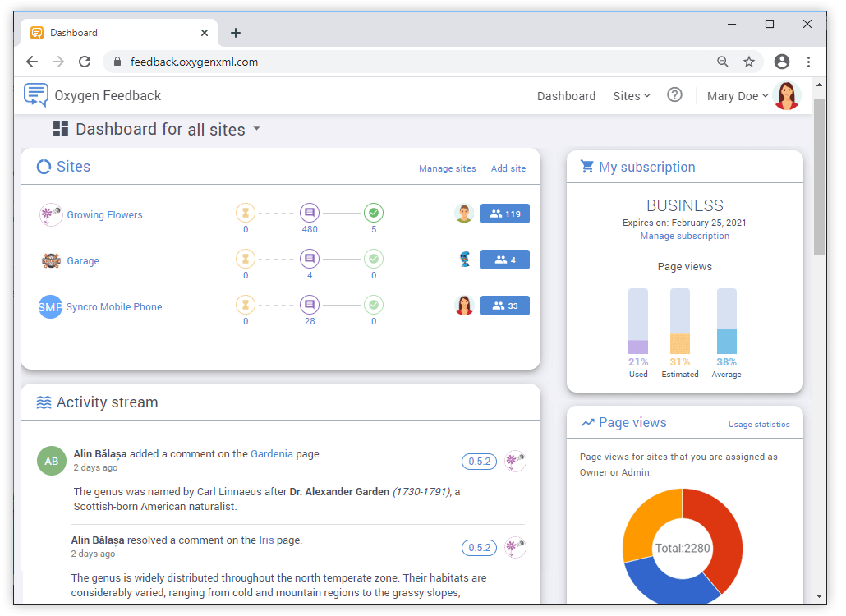Screen dimensions: 846x616
Task: Close the Dashboard browser tab
Action: coord(205,33)
